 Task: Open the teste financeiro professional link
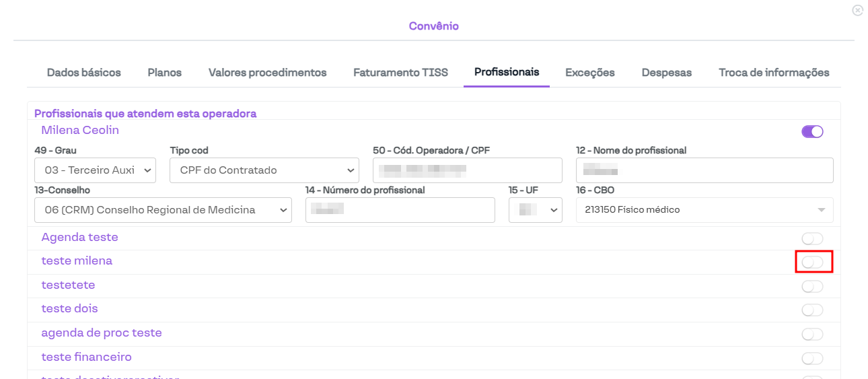(x=86, y=357)
